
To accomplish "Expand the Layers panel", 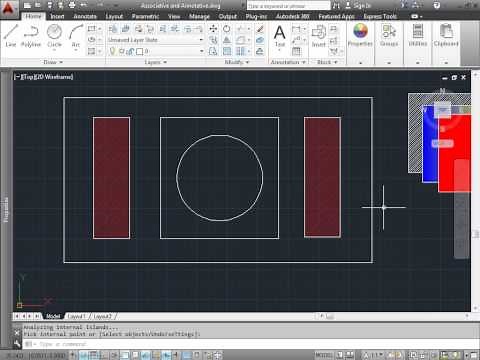I will (x=155, y=62).
